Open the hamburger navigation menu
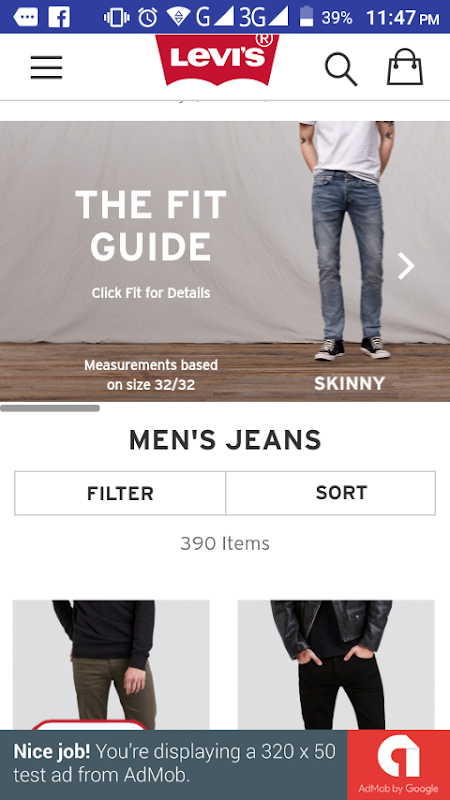 pyautogui.click(x=46, y=67)
